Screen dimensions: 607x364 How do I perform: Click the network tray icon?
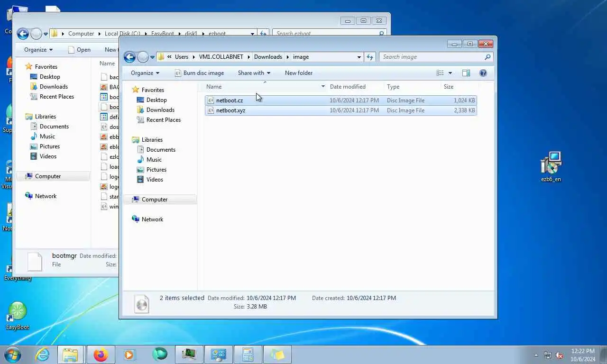[x=548, y=355]
